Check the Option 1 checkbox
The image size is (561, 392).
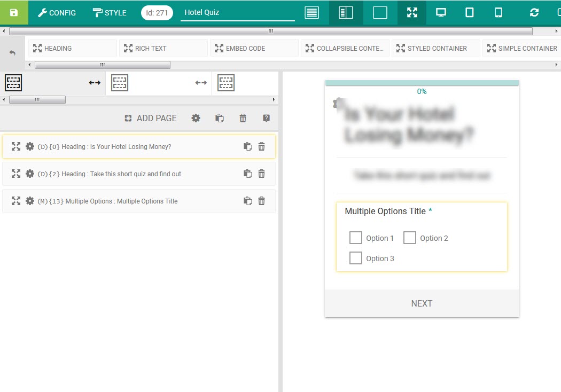(x=356, y=238)
